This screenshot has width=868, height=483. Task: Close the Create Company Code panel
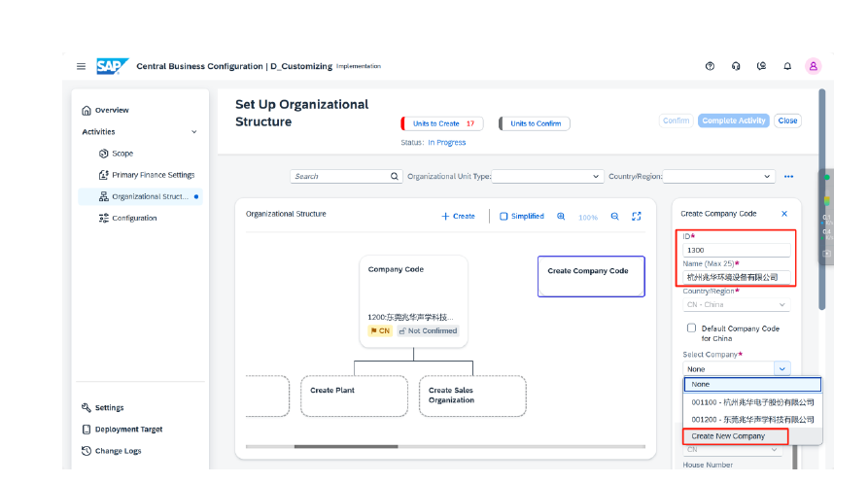[x=784, y=213]
